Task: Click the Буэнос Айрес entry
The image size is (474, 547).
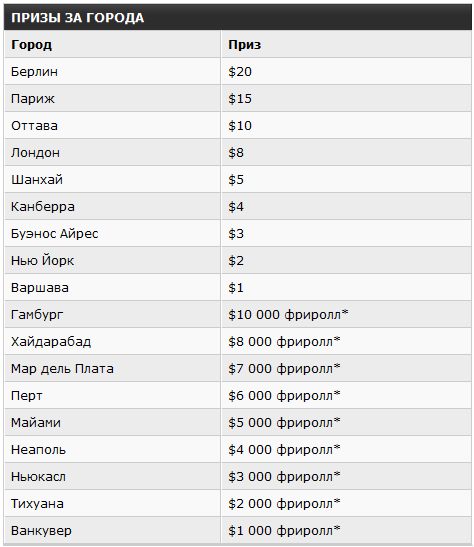Action: (x=54, y=234)
